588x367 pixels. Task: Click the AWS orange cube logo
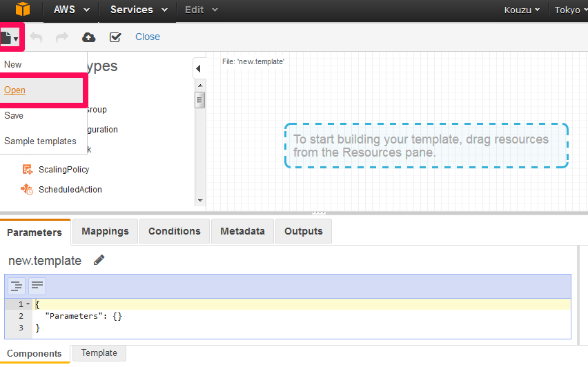pos(23,9)
